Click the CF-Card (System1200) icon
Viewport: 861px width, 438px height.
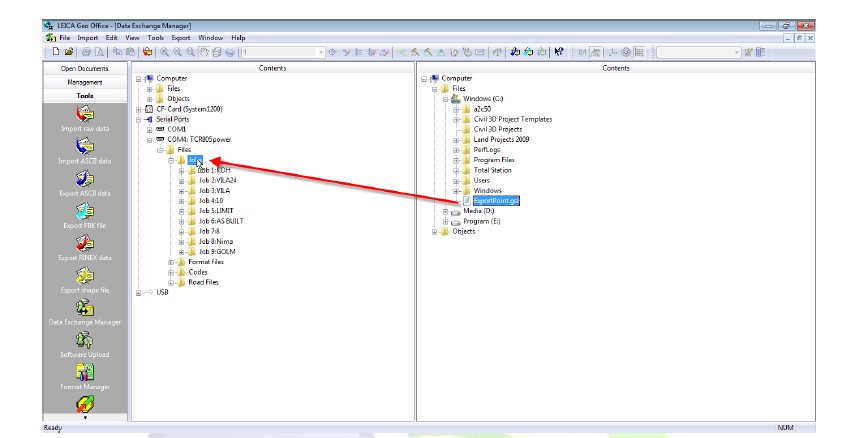pyautogui.click(x=149, y=109)
